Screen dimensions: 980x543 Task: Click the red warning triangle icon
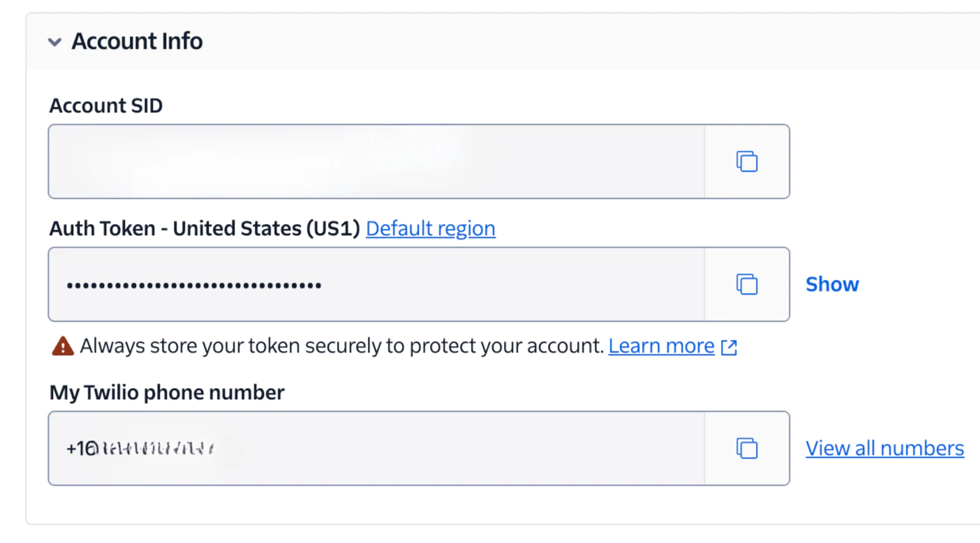[x=61, y=345]
